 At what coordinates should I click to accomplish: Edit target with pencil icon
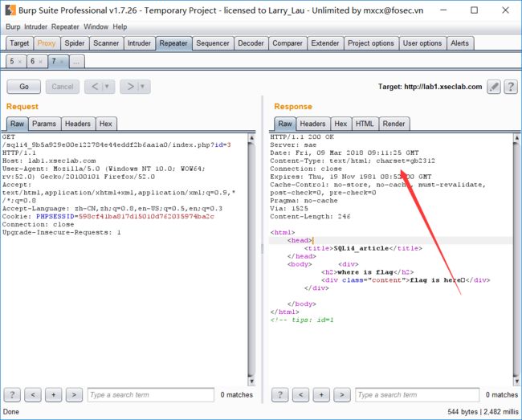[494, 87]
